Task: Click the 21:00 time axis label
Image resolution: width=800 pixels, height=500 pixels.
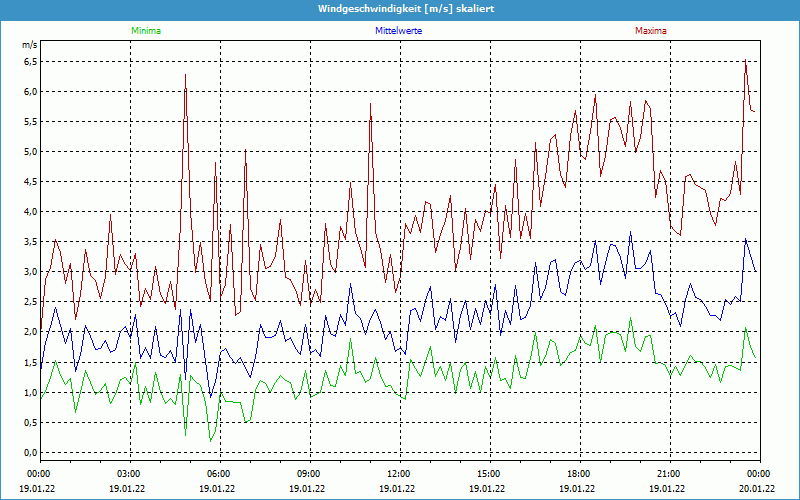Action: click(670, 474)
